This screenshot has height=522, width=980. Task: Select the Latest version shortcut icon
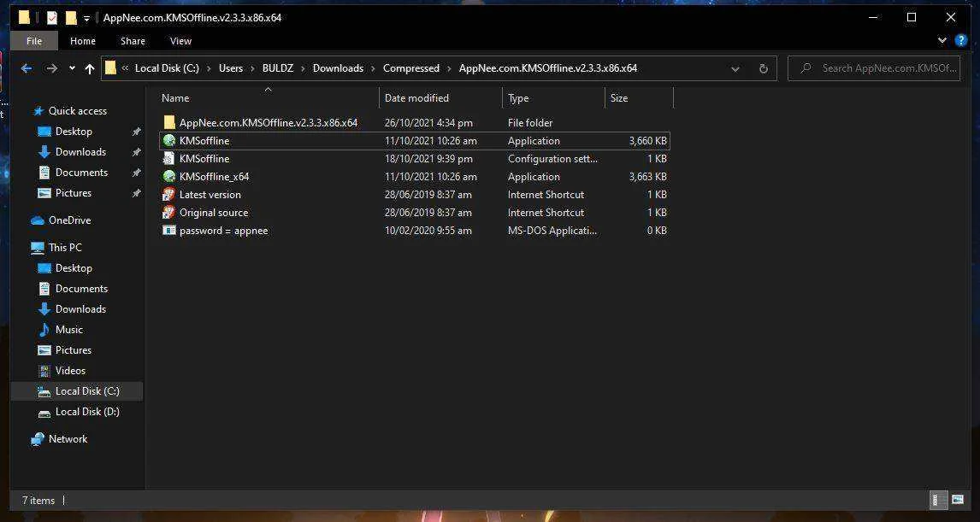(168, 194)
